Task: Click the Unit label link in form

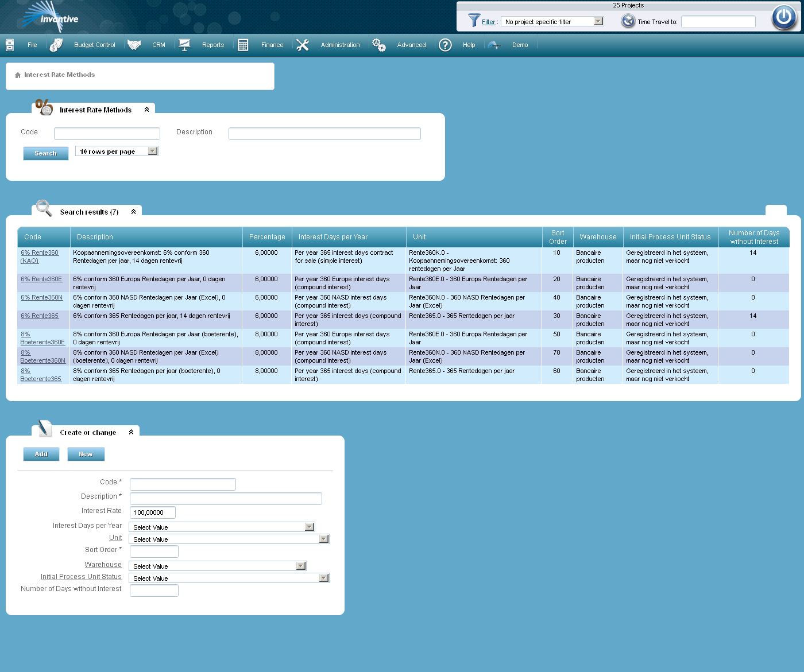Action: click(115, 538)
